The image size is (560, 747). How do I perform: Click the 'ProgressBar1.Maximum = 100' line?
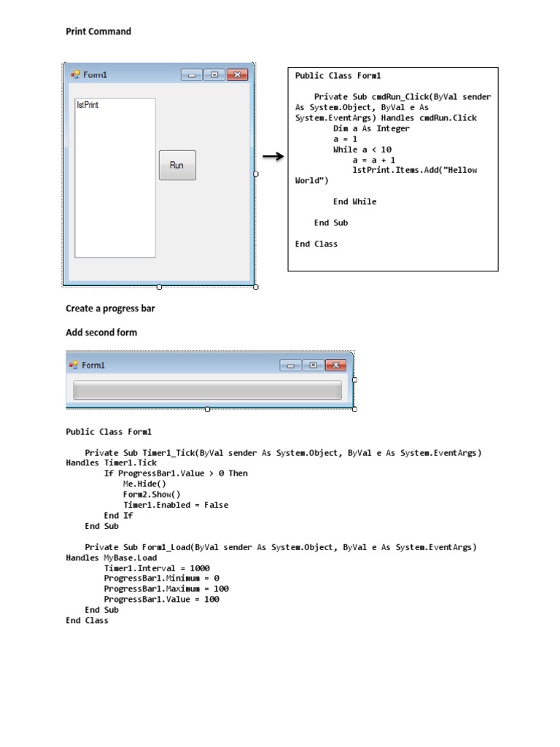click(166, 589)
